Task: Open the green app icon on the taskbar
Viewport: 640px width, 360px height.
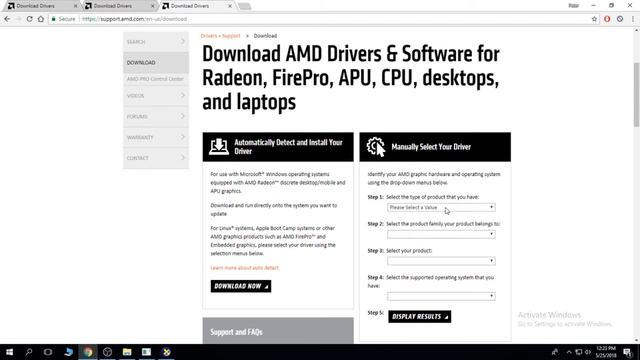Action: 147,352
